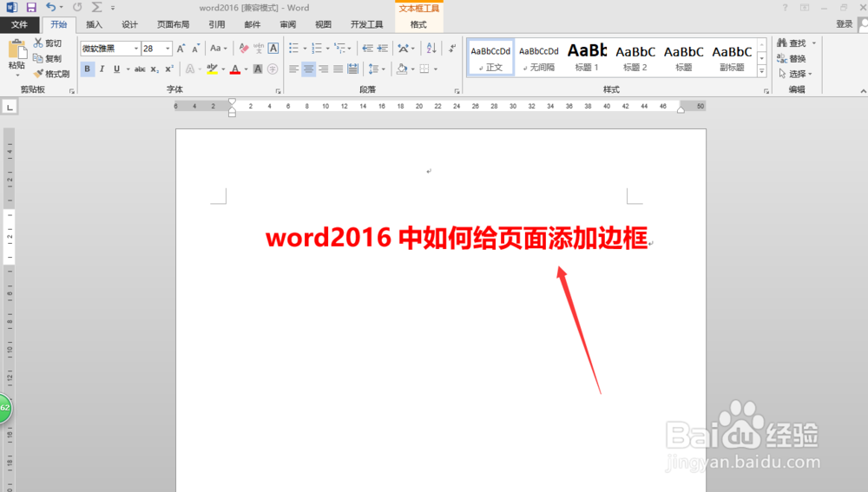868x492 pixels.
Task: Collapse the ribbon with the up arrow
Action: click(x=863, y=91)
